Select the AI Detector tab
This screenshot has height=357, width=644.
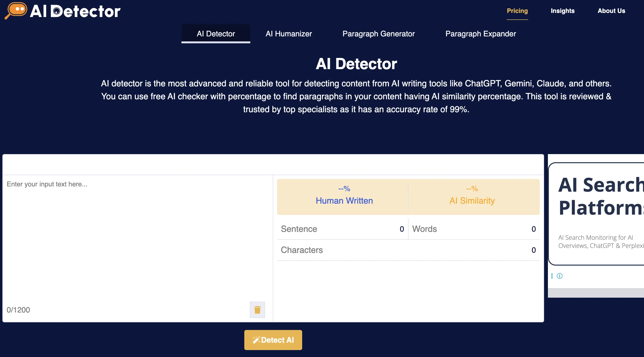[x=216, y=33]
